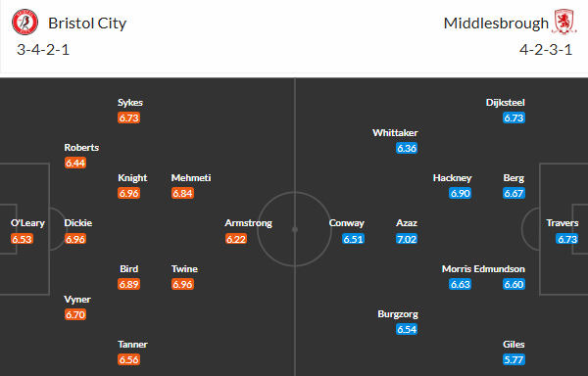Click the Middlesbrough club crest

563,23
